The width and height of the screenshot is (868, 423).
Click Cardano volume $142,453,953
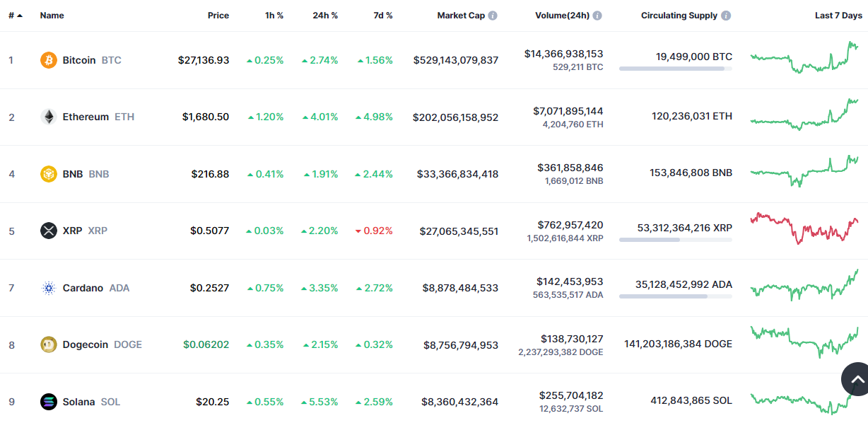click(x=570, y=282)
